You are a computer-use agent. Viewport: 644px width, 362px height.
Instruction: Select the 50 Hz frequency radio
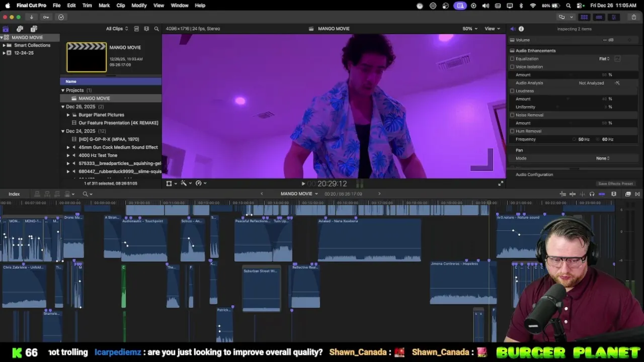tap(575, 139)
